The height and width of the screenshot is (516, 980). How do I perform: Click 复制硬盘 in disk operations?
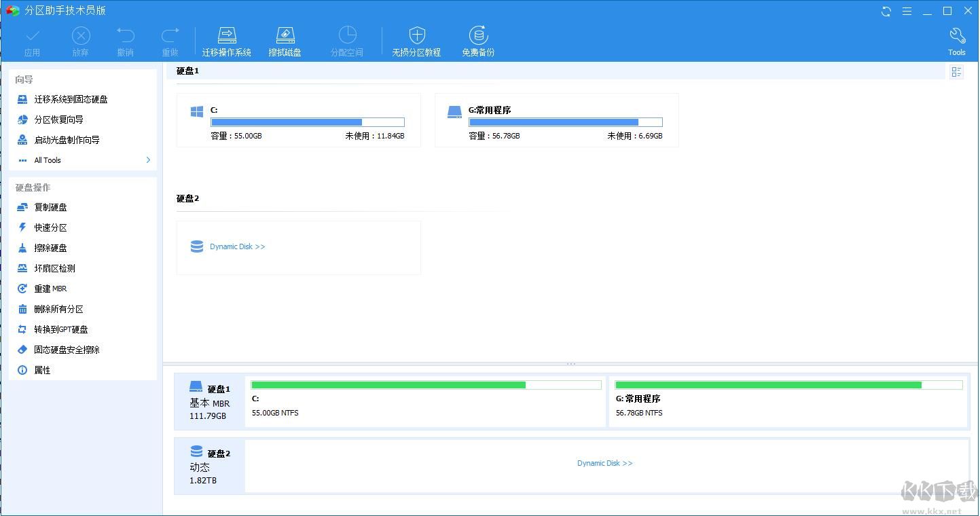(50, 207)
